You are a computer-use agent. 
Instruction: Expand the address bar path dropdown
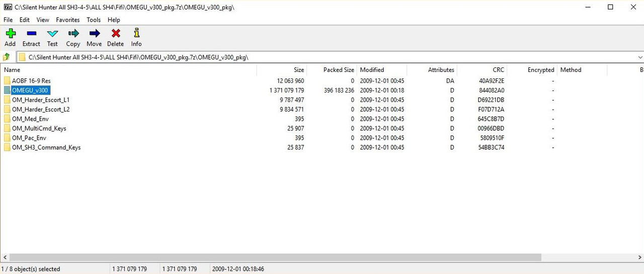click(639, 57)
